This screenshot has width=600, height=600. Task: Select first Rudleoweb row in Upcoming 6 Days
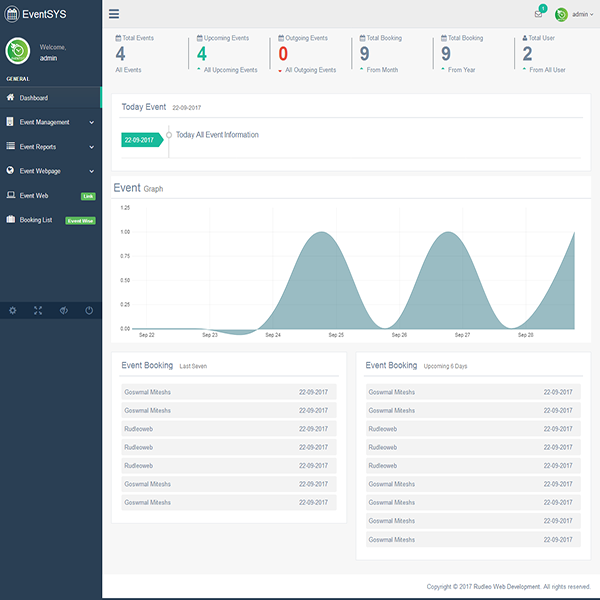tap(473, 429)
